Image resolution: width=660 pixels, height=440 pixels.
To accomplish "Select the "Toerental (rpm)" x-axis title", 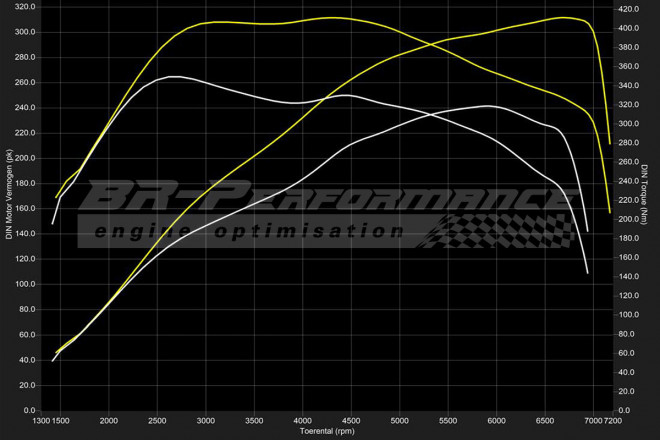I will pos(329,432).
